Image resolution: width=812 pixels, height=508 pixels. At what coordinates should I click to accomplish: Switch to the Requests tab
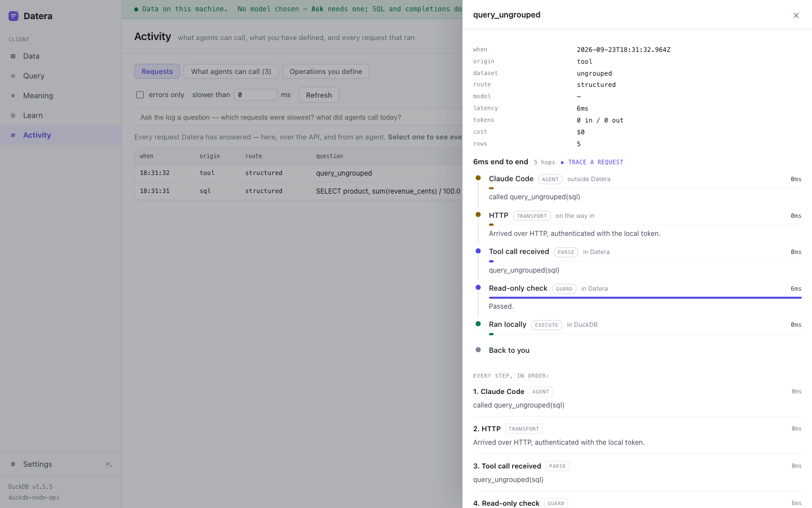(x=157, y=72)
